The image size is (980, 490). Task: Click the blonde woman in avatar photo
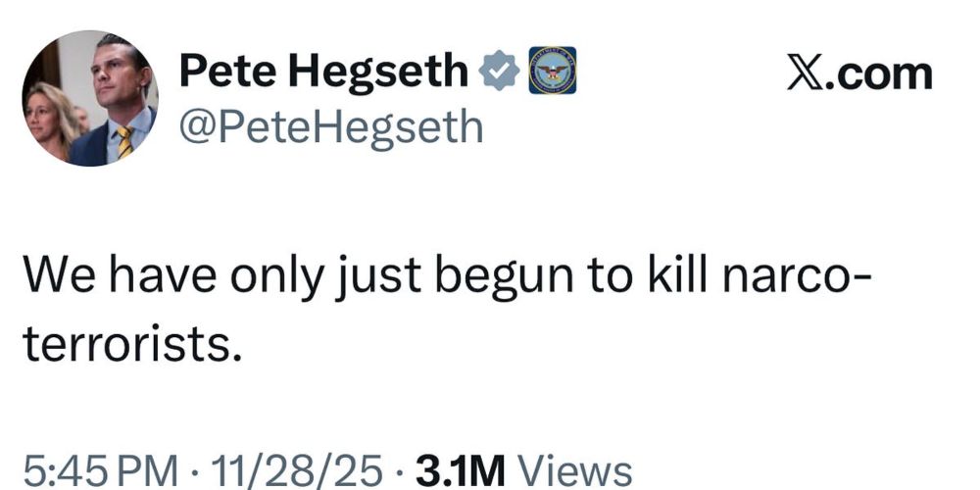point(51,121)
